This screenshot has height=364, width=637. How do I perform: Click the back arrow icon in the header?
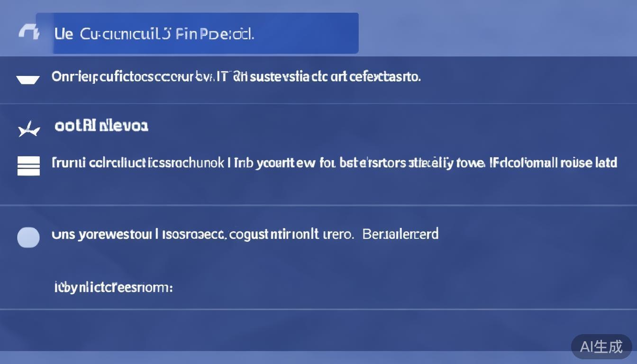(x=28, y=33)
